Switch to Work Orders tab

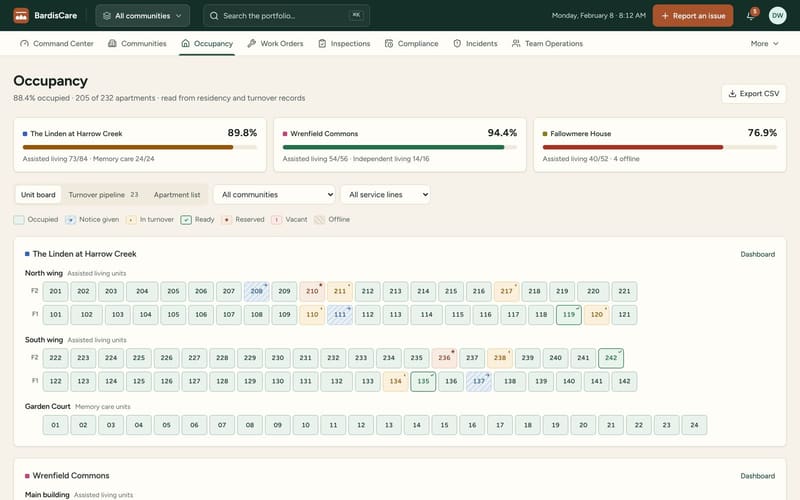coord(275,43)
